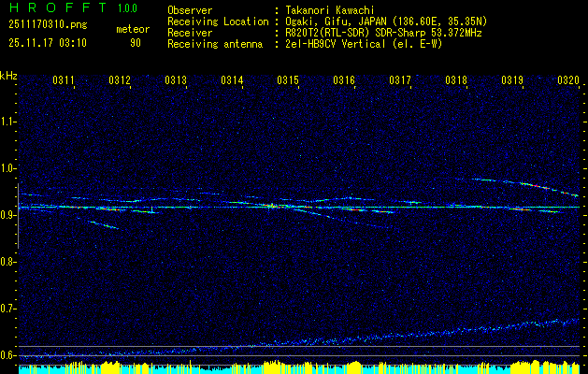588x374 pixels.
Task: Click the kHz axis unit label
Action: click(8, 76)
